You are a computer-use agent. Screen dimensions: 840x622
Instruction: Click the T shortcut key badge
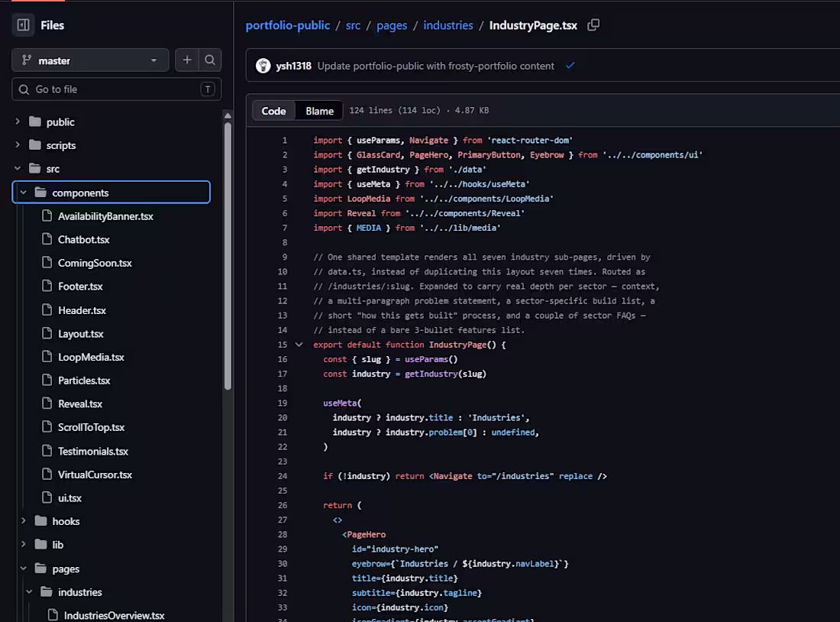(207, 89)
